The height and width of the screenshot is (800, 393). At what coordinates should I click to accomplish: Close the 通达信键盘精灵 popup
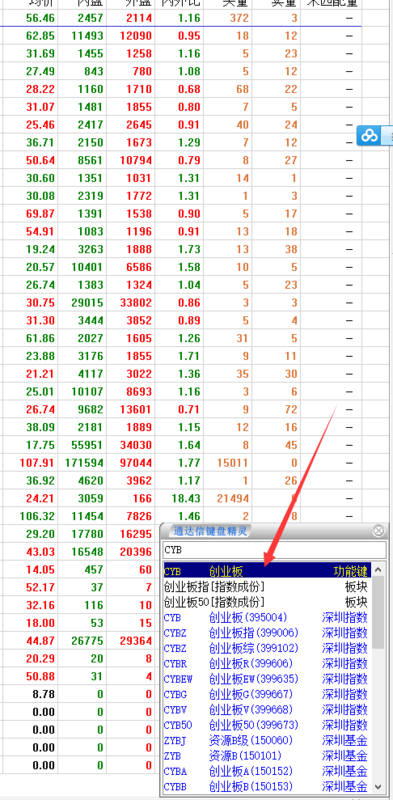(x=378, y=531)
